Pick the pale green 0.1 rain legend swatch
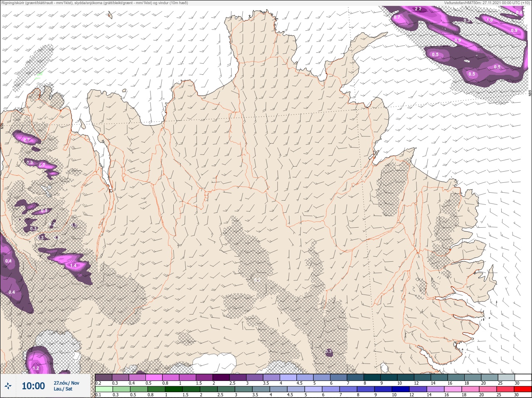532x398 pixels. tap(104, 389)
